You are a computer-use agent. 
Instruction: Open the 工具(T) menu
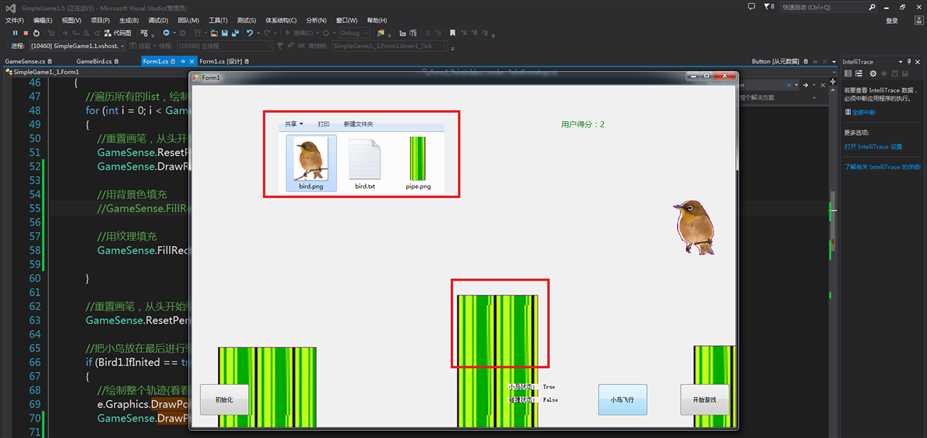218,20
